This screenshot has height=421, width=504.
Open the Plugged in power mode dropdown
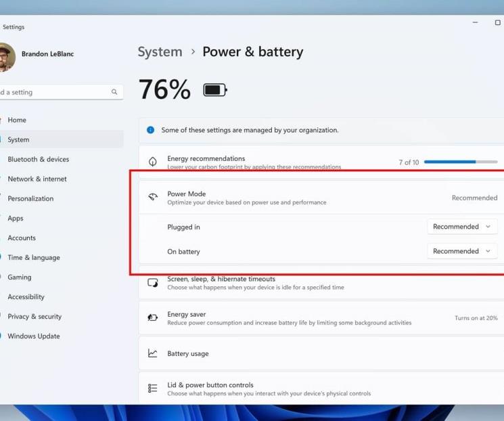click(462, 227)
